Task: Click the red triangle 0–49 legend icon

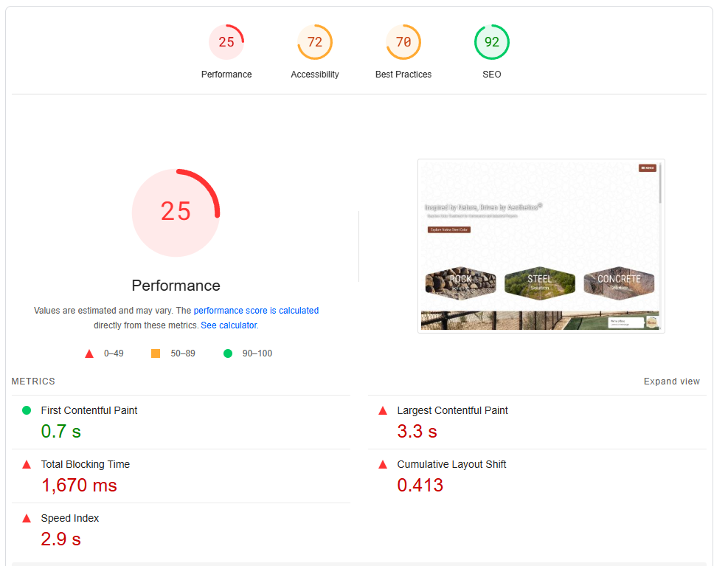Action: [89, 353]
